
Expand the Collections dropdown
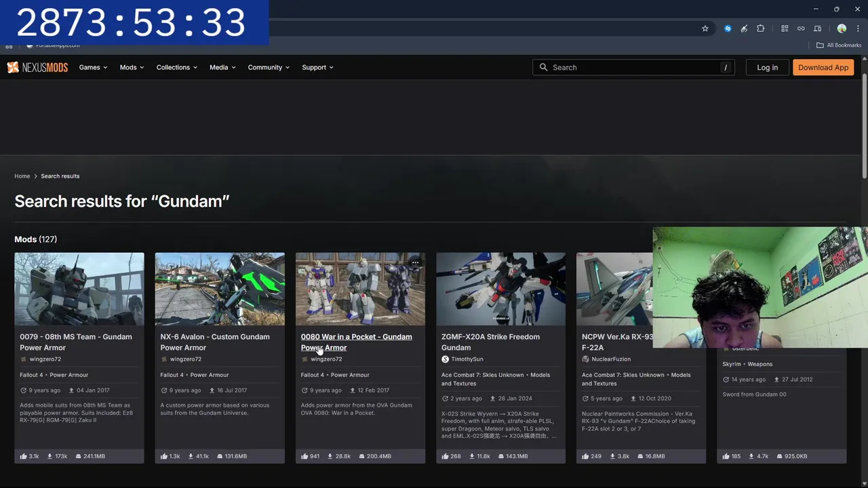click(176, 67)
